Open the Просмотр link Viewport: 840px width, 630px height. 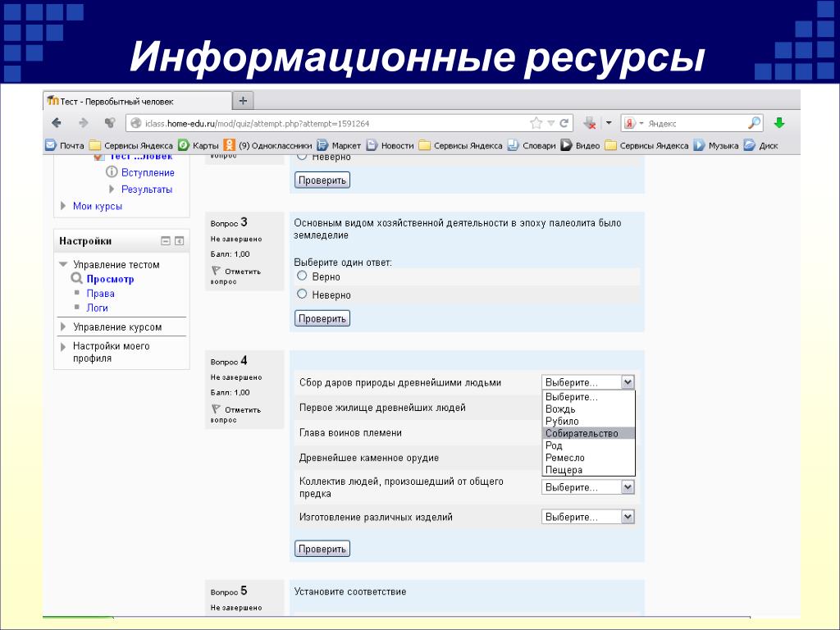click(111, 279)
